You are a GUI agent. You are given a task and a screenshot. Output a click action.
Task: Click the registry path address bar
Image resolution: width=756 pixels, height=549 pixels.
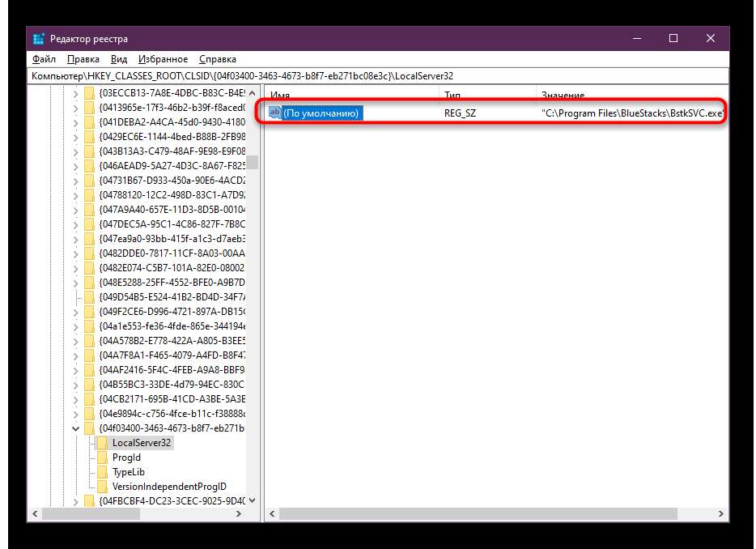[x=377, y=76]
